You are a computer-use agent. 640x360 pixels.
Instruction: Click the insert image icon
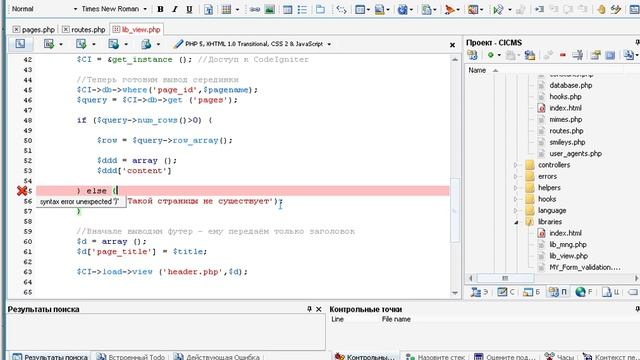[269, 9]
